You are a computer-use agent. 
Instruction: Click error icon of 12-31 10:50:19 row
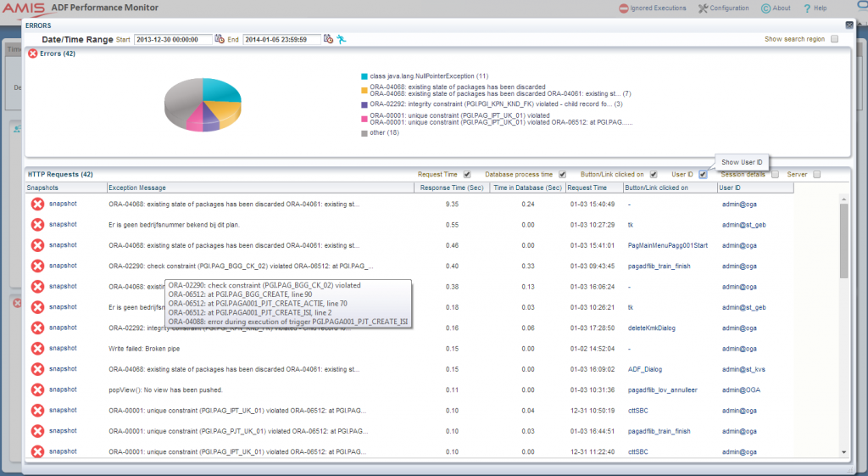point(37,410)
